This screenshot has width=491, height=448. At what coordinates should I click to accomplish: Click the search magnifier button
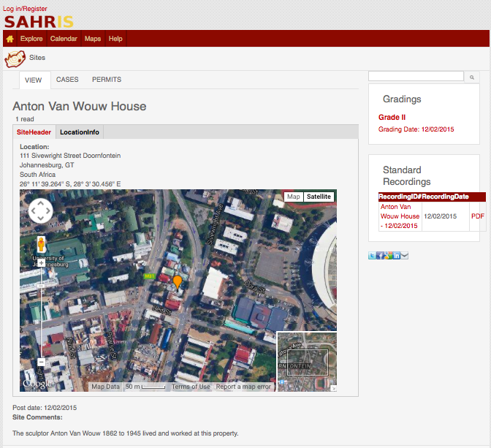coord(472,77)
